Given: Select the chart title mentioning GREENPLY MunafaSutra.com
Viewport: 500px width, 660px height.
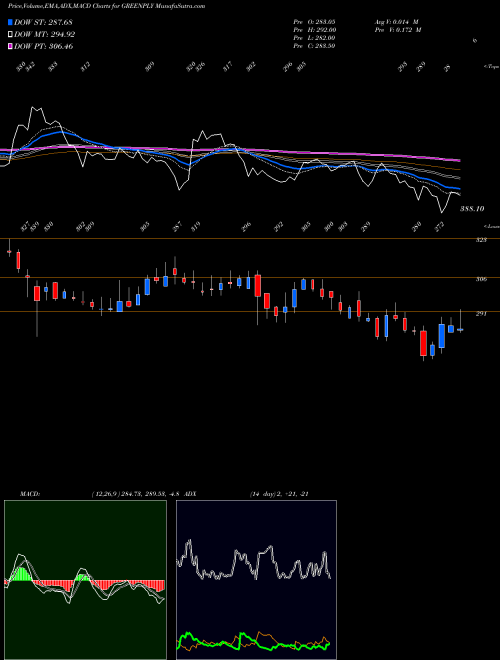Looking at the screenshot, I should pyautogui.click(x=106, y=6).
